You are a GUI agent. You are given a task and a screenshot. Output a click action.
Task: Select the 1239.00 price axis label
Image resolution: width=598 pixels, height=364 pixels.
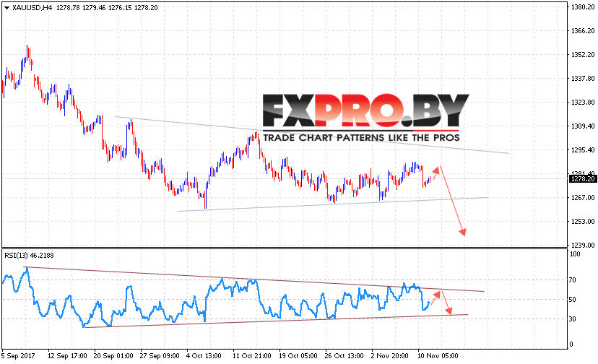pos(583,245)
